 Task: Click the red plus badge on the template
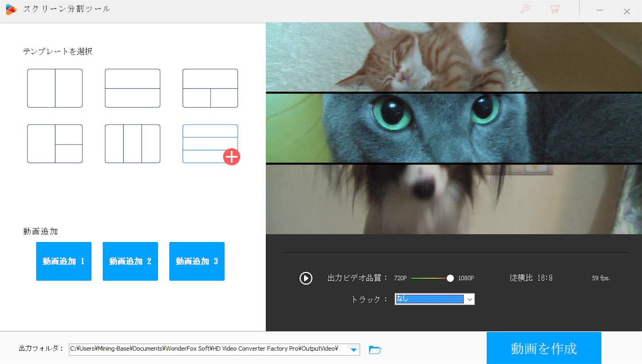click(x=232, y=157)
